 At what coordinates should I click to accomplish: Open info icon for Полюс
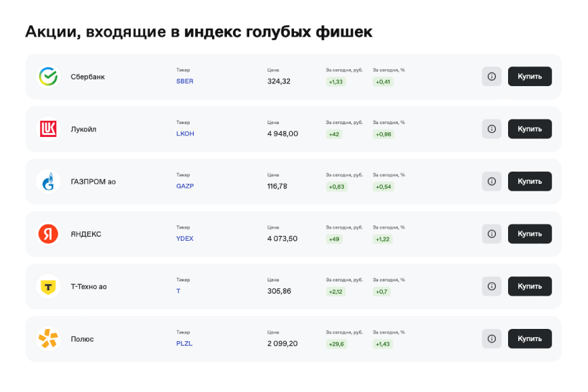click(492, 338)
